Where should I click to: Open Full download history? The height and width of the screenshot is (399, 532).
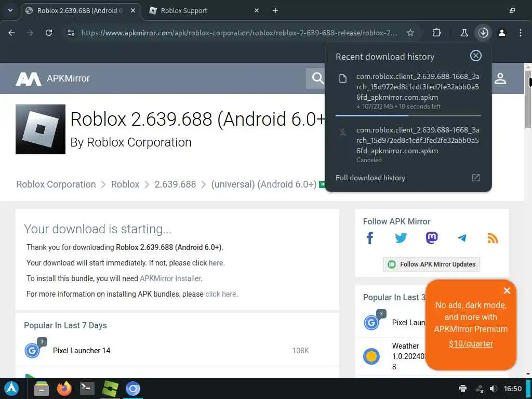click(370, 178)
